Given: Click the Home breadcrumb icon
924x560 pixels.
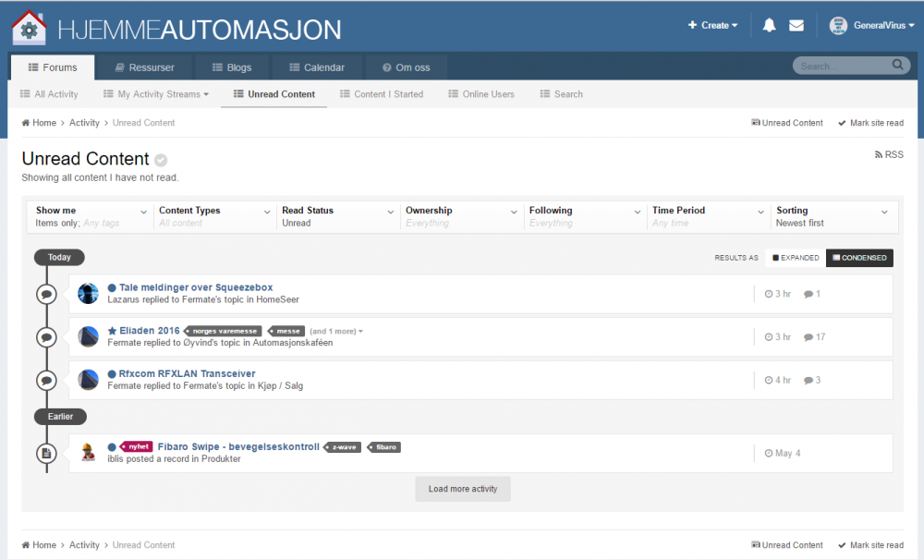Looking at the screenshot, I should click(27, 123).
